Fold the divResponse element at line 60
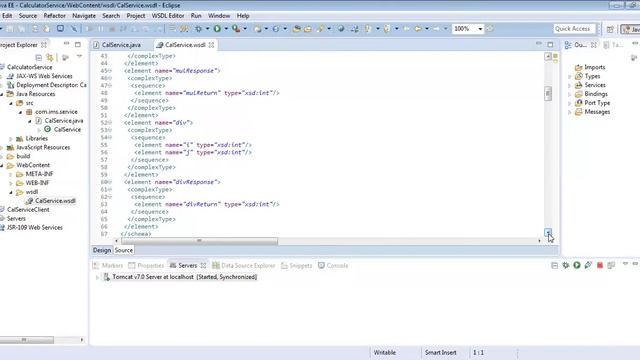 click(x=110, y=182)
